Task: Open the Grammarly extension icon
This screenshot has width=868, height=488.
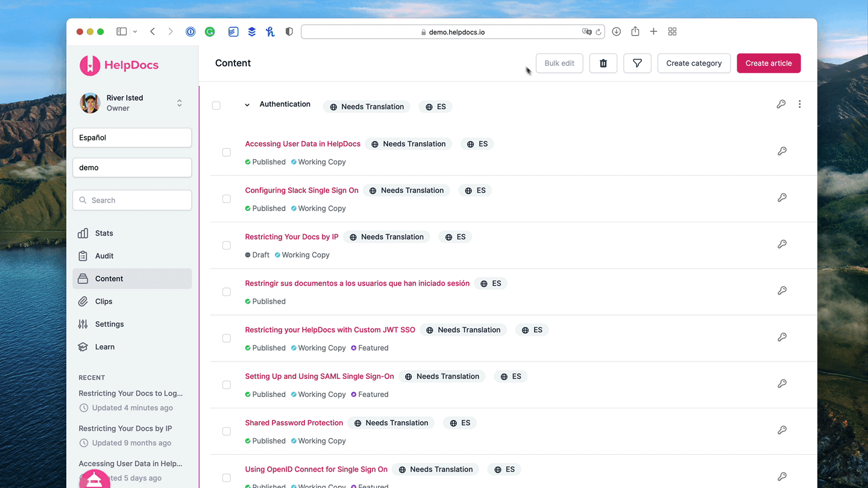Action: (x=210, y=32)
